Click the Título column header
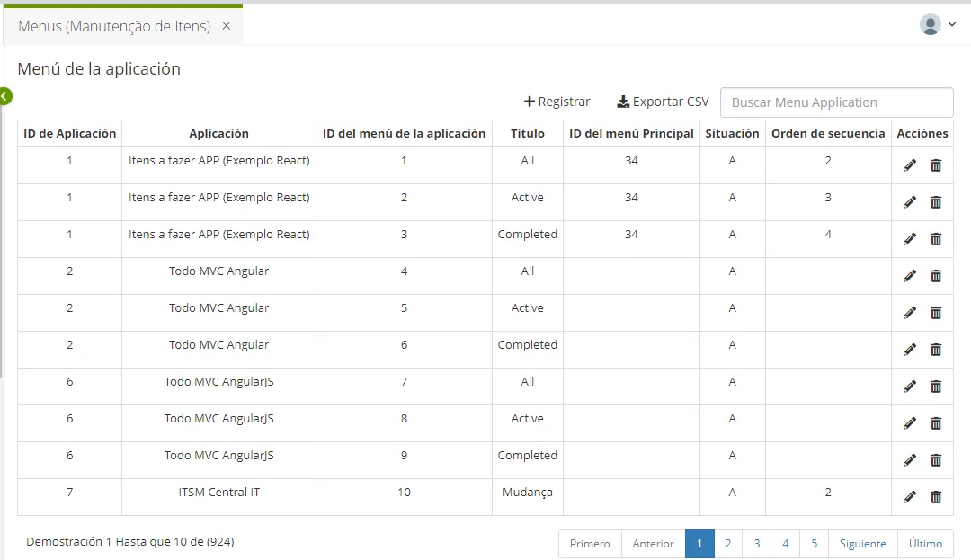The image size is (971, 560). 528,133
